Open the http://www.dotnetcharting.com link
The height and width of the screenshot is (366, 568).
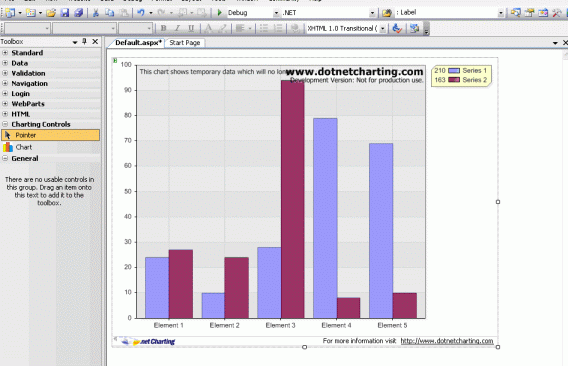[x=447, y=341]
